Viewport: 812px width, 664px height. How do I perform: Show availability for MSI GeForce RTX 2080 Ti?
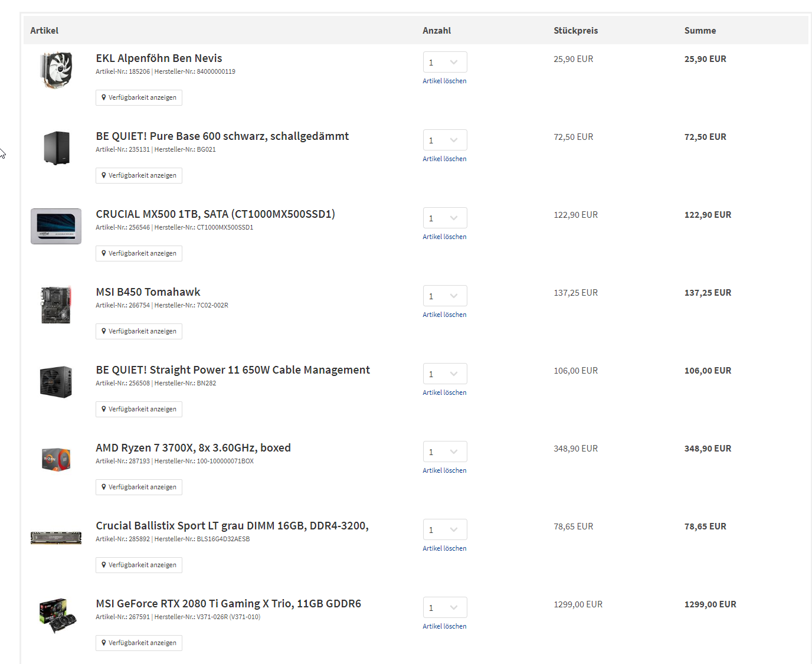(139, 643)
